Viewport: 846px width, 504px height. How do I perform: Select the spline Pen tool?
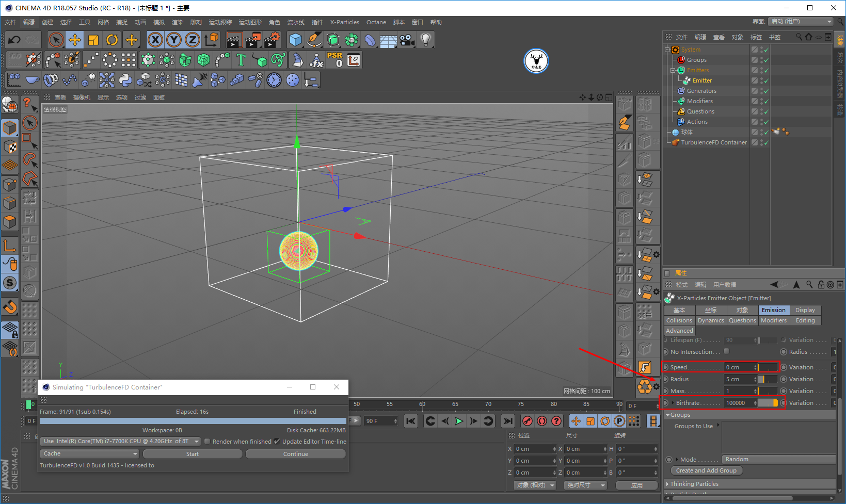tap(314, 40)
